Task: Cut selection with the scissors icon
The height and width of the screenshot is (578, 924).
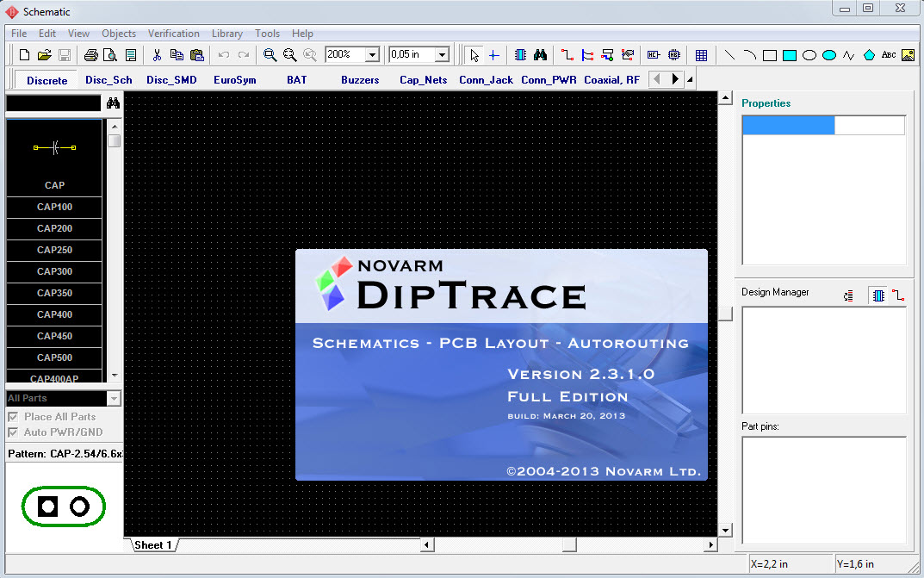Action: 157,55
